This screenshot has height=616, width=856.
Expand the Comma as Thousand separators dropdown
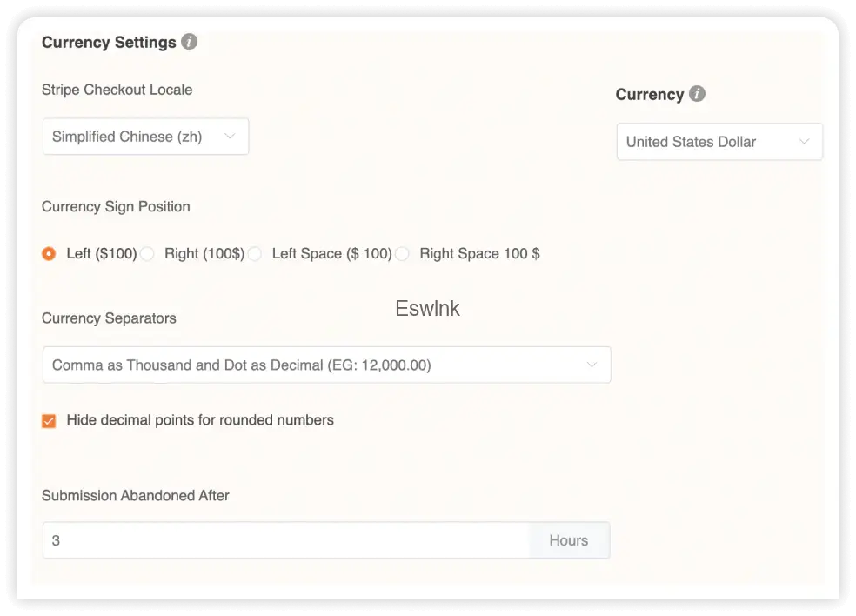click(326, 365)
